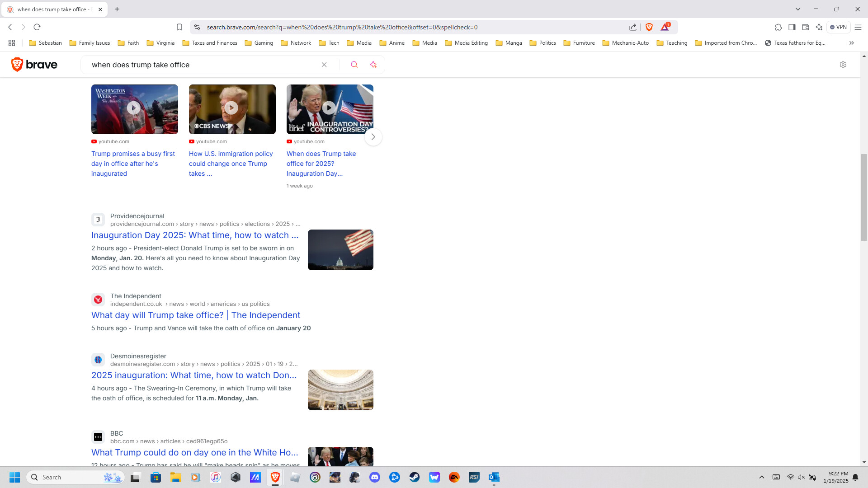Open Brave search settings gear
The image size is (868, 488).
coord(843,65)
